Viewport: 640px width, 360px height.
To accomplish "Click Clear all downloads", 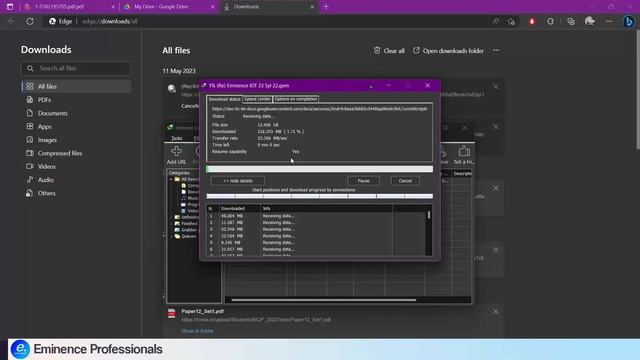I will click(389, 51).
